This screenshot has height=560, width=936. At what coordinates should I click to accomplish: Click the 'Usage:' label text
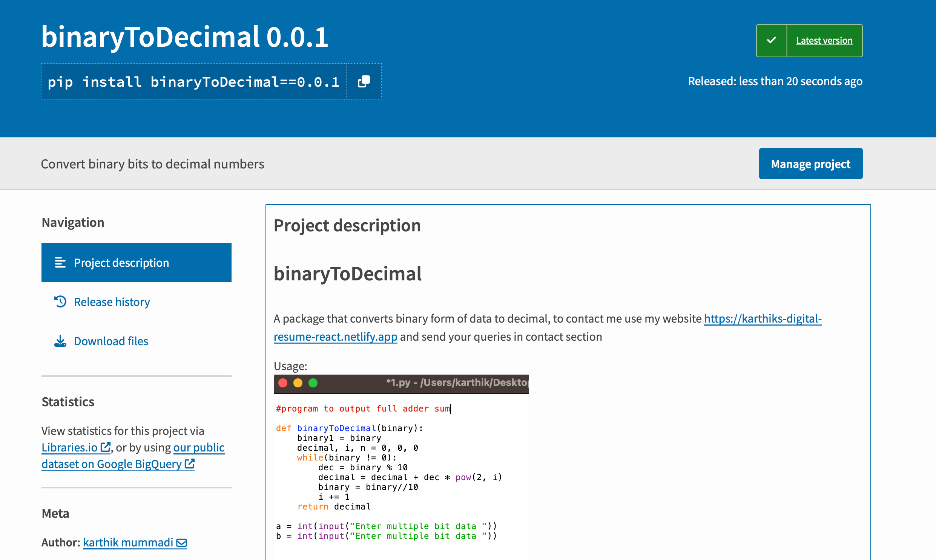(290, 366)
